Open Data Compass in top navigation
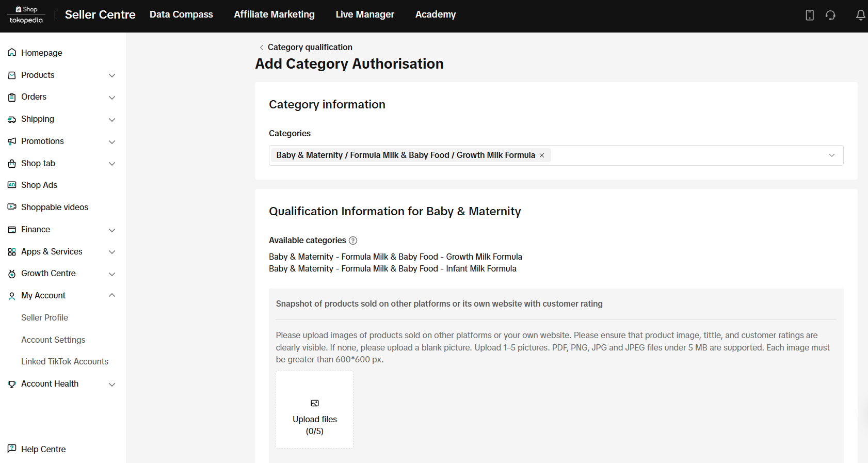The image size is (868, 463). pos(181,14)
